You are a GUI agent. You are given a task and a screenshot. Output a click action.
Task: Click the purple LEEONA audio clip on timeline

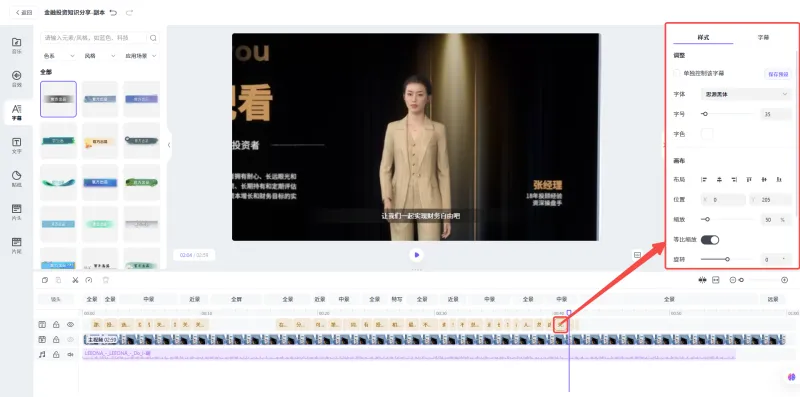click(x=409, y=354)
